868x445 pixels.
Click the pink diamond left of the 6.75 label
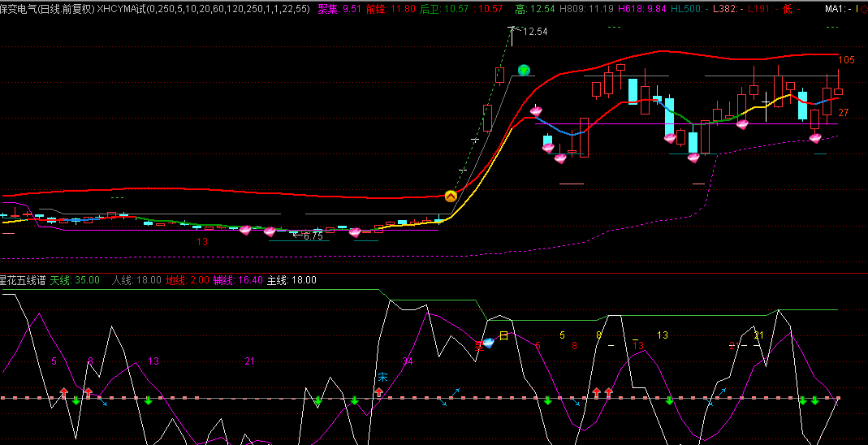[x=270, y=231]
